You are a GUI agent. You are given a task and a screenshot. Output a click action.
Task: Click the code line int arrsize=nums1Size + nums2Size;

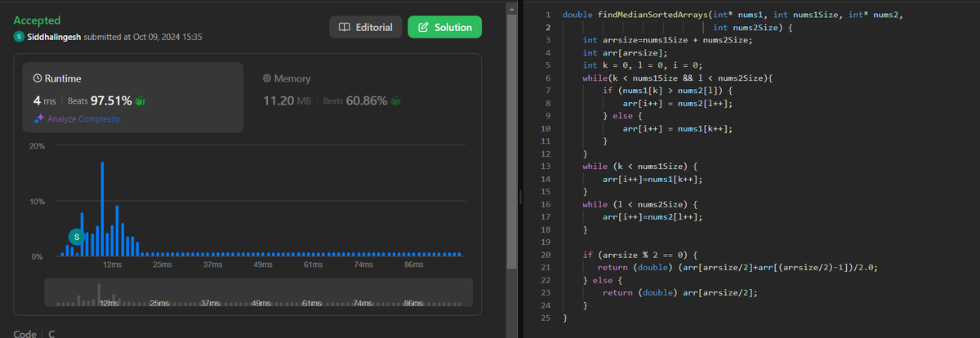(x=667, y=40)
